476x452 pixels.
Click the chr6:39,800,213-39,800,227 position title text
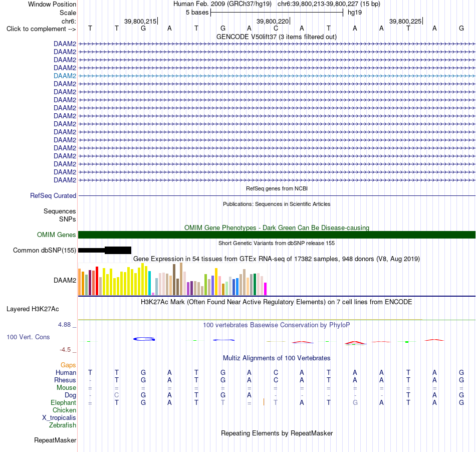pos(329,4)
